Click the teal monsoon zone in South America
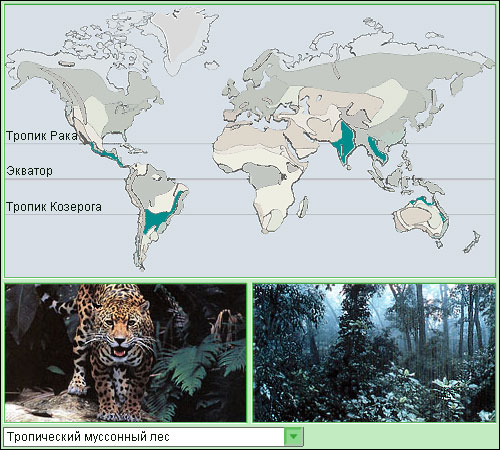500x450 pixels. click(x=156, y=218)
